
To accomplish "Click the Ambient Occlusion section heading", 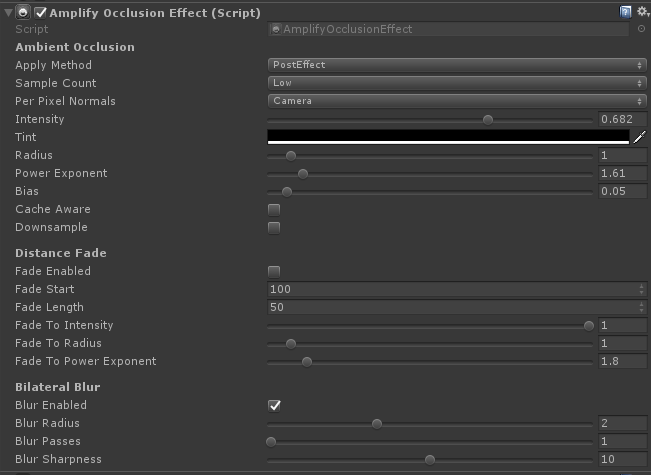I will pyautogui.click(x=75, y=47).
